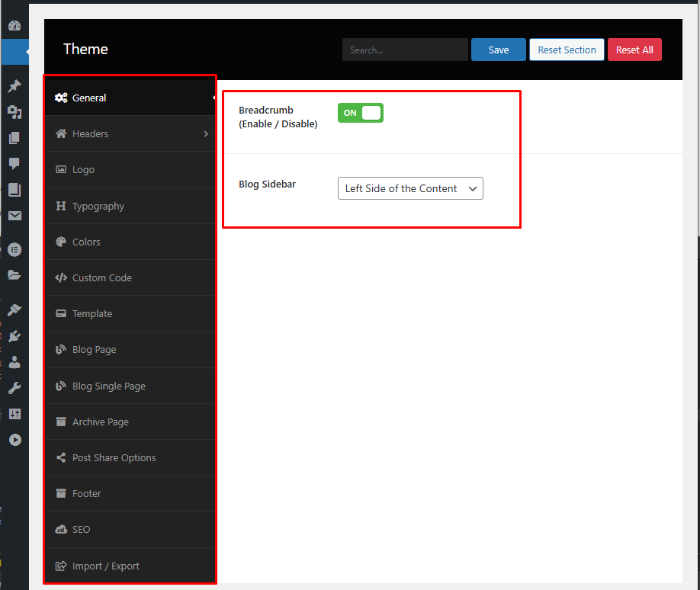Open the Elementor icon in admin sidebar

tap(14, 249)
